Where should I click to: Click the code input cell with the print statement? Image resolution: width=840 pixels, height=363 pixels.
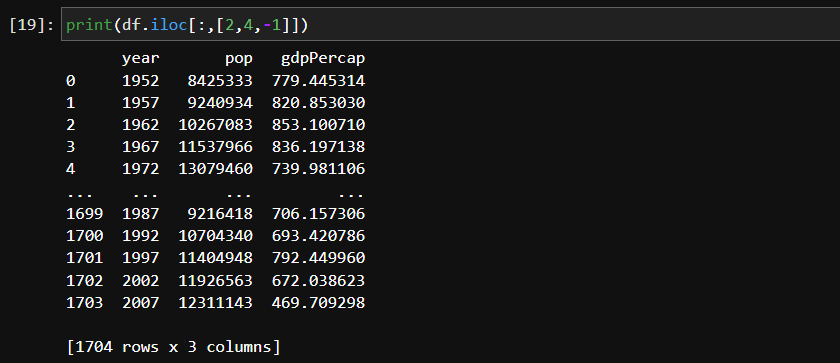[451, 24]
